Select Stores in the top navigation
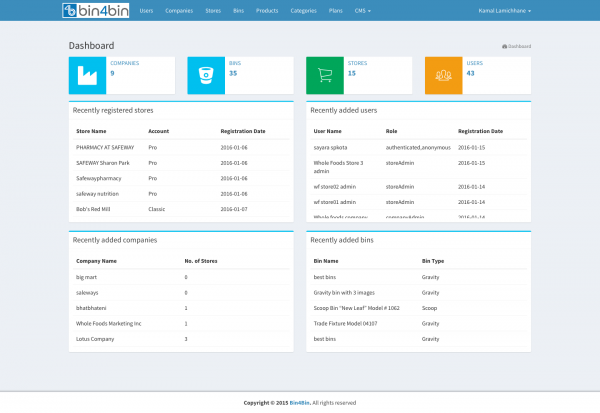The image size is (600, 413). click(212, 10)
